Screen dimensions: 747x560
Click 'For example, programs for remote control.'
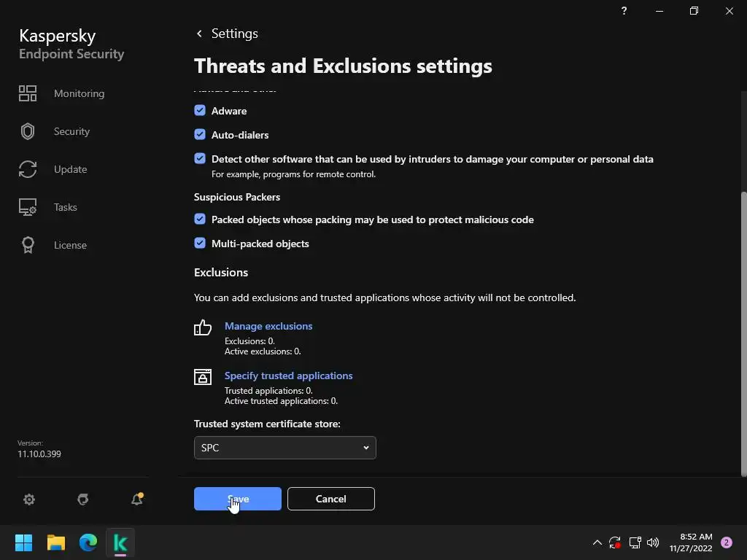(293, 174)
